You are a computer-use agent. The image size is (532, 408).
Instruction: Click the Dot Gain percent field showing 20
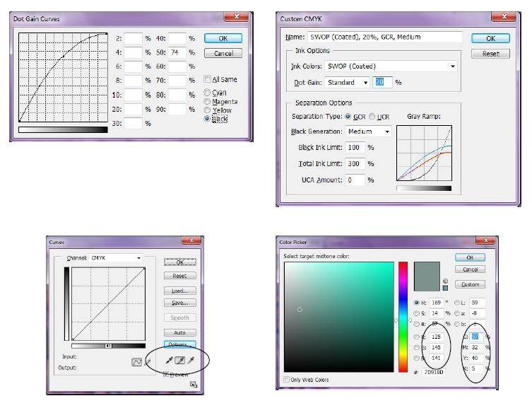point(382,82)
